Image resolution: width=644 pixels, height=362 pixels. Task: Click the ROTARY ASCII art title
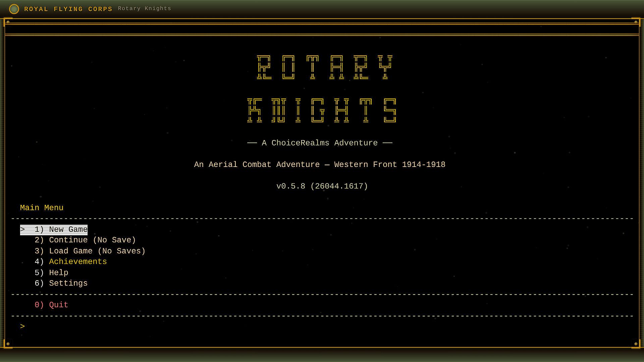[x=324, y=67]
